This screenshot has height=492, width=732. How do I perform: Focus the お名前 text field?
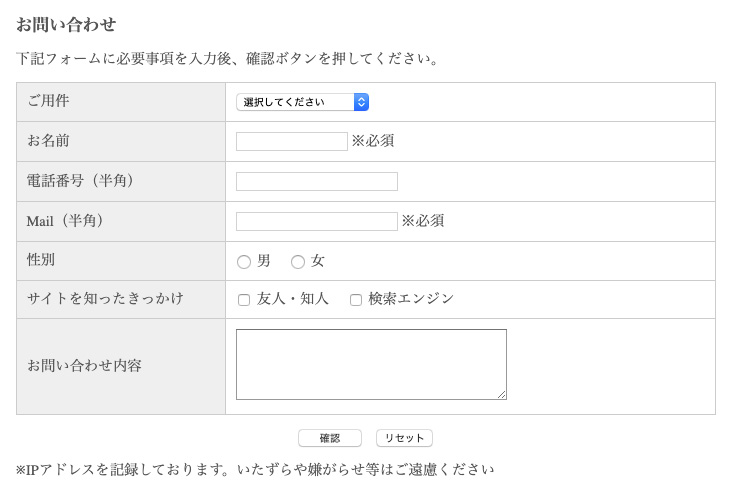pos(291,142)
